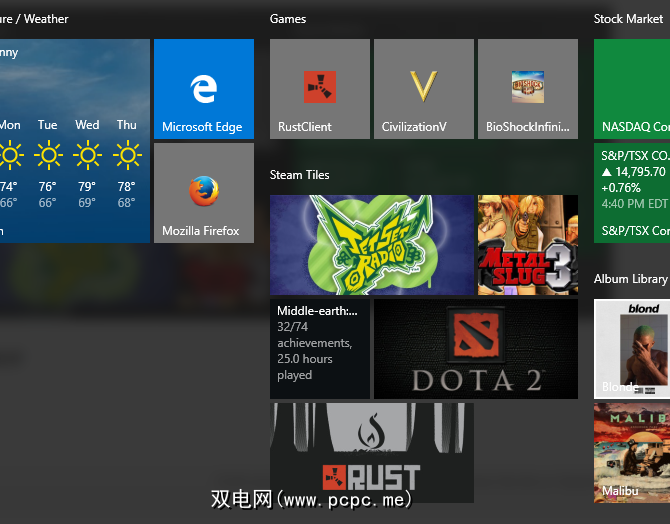Click the Thu forecast day label
Screen dimensions: 670x524
(127, 125)
